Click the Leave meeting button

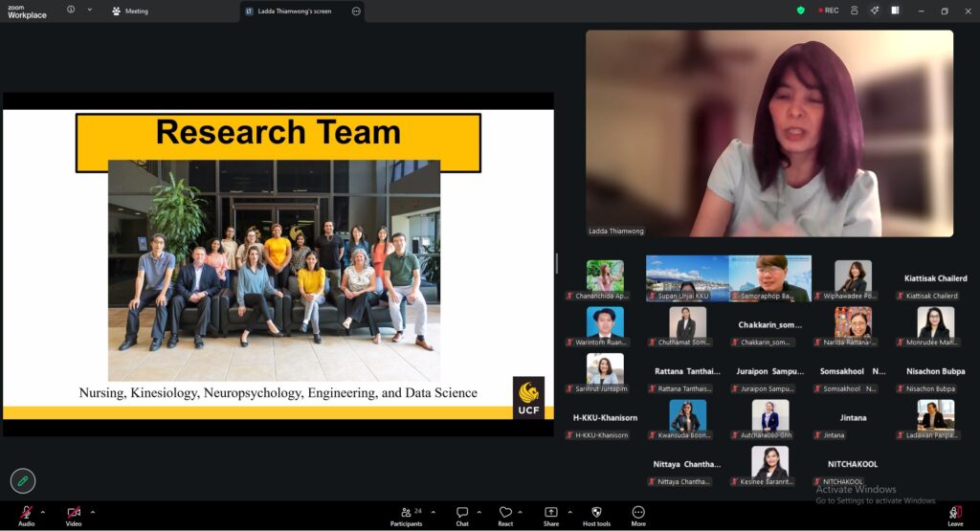[x=955, y=514]
